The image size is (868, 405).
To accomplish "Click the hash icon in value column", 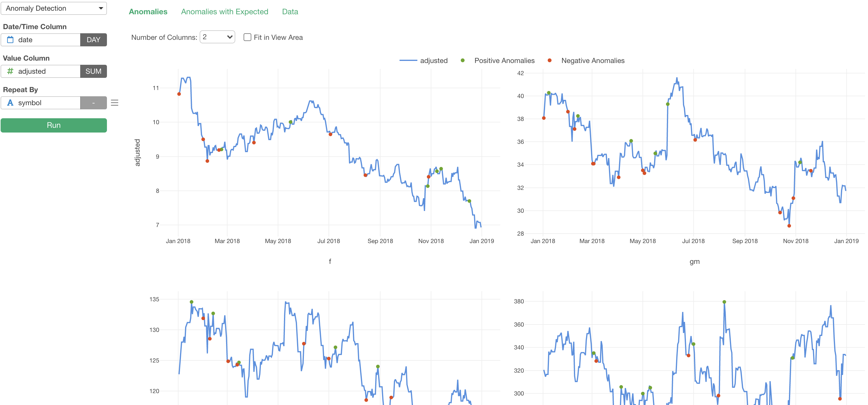I will [x=10, y=71].
